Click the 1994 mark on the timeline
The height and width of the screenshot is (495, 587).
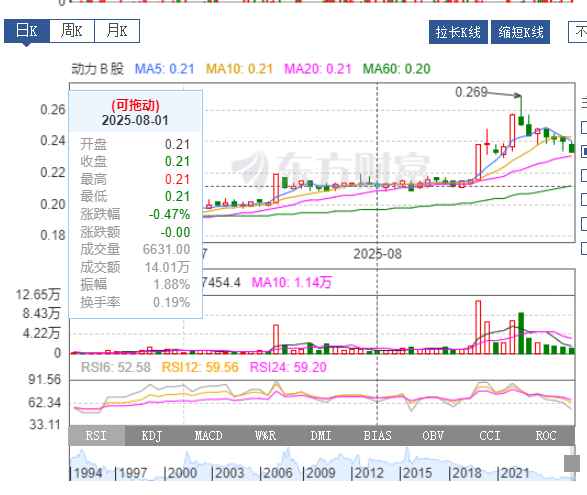click(88, 473)
